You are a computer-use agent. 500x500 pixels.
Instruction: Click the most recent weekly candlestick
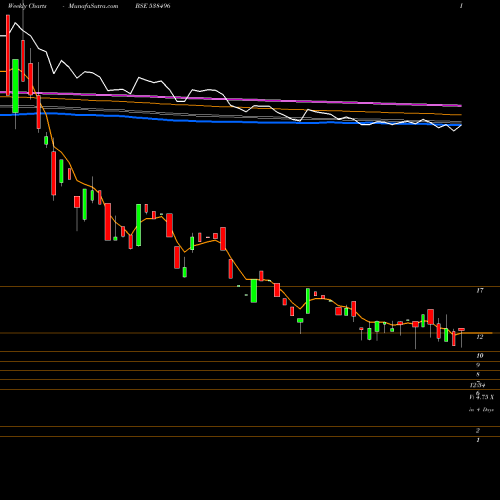point(461,337)
